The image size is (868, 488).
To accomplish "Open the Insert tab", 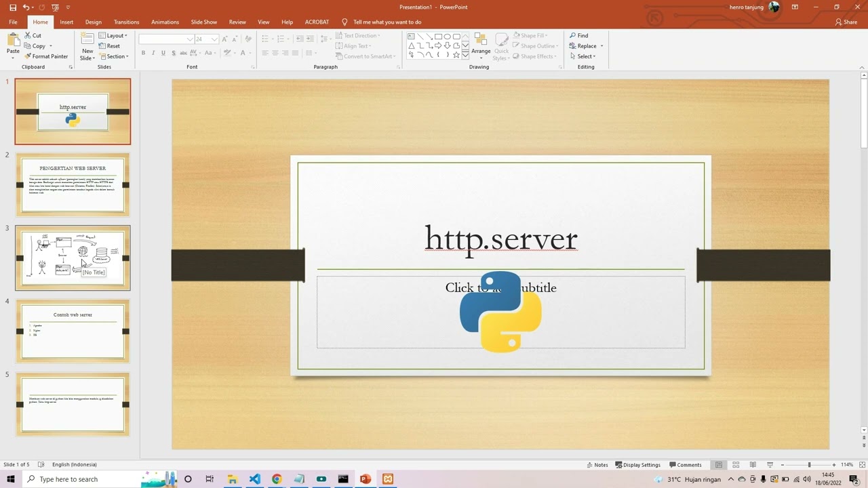I will tap(66, 22).
